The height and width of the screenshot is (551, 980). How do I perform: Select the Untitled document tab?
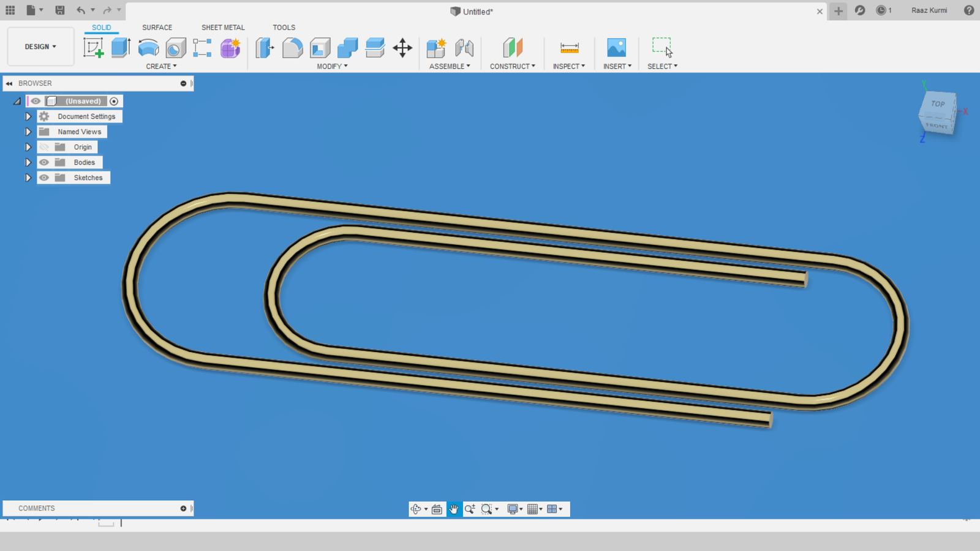click(472, 12)
